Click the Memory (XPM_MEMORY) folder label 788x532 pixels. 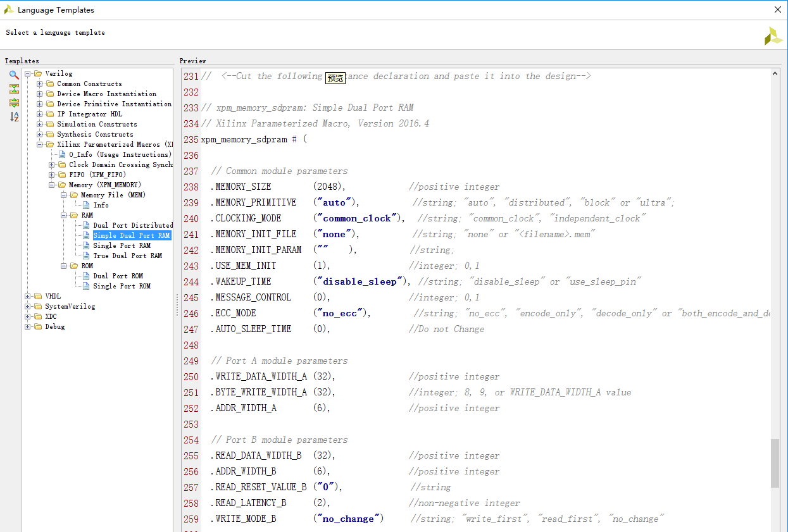tap(104, 185)
